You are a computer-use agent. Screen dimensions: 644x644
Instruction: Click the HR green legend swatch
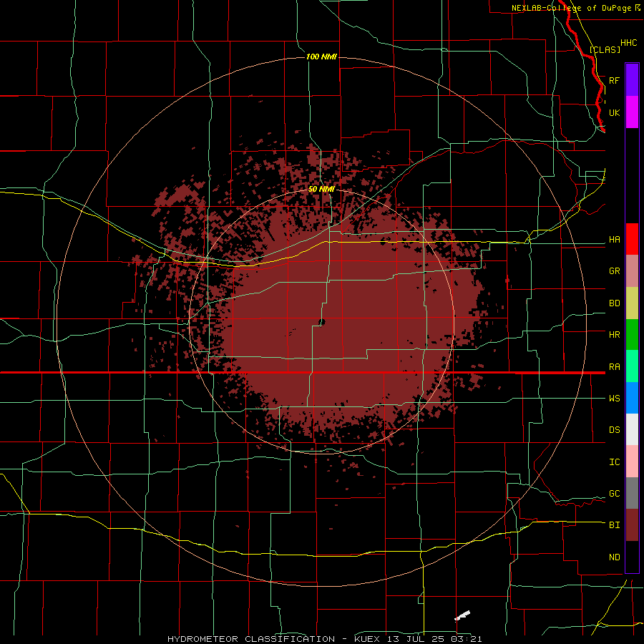(x=632, y=335)
